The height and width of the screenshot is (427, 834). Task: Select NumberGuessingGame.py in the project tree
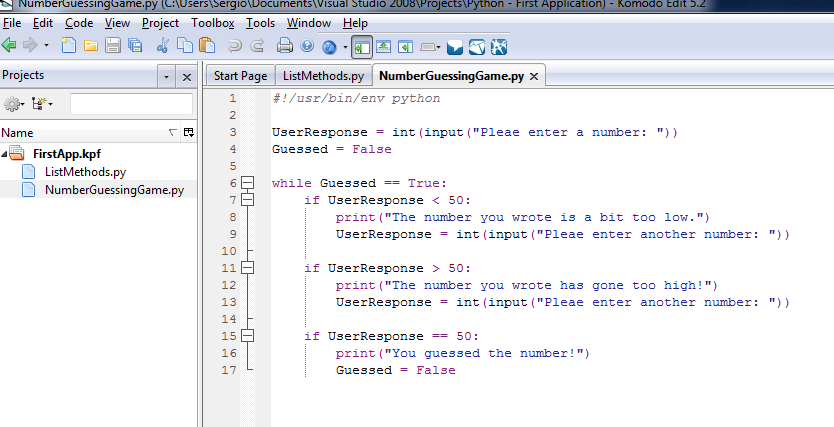click(114, 190)
